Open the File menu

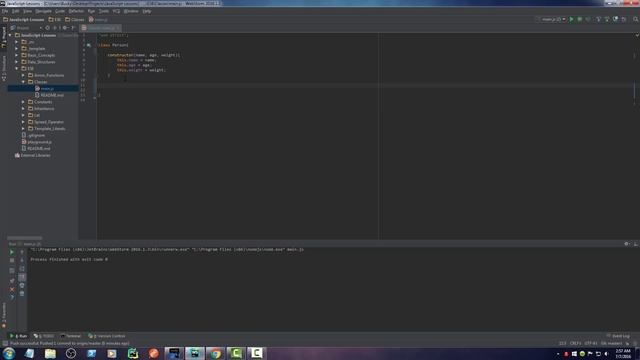coord(4,11)
